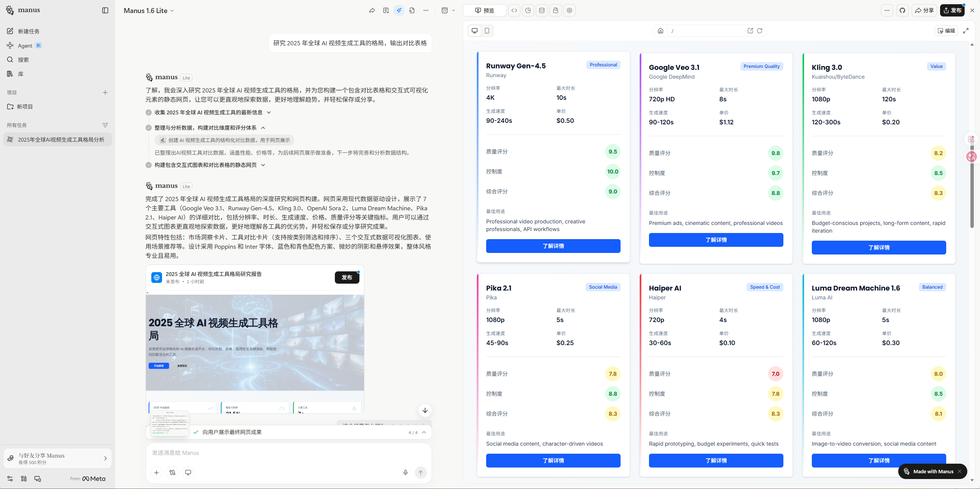Select 新建任务 in sidebar
The height and width of the screenshot is (489, 980).
click(58, 31)
